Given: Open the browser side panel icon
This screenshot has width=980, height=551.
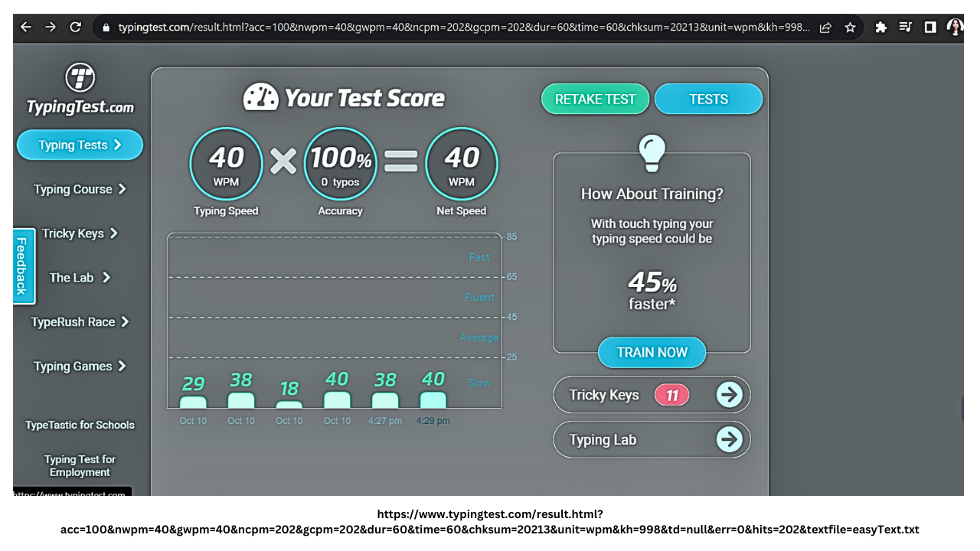Looking at the screenshot, I should [930, 28].
